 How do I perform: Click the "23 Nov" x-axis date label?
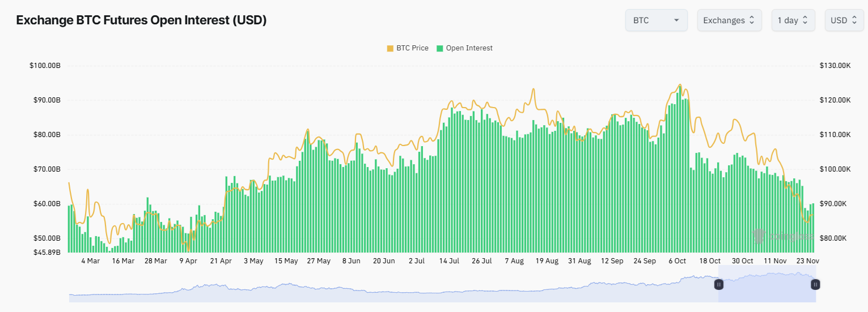click(x=807, y=261)
